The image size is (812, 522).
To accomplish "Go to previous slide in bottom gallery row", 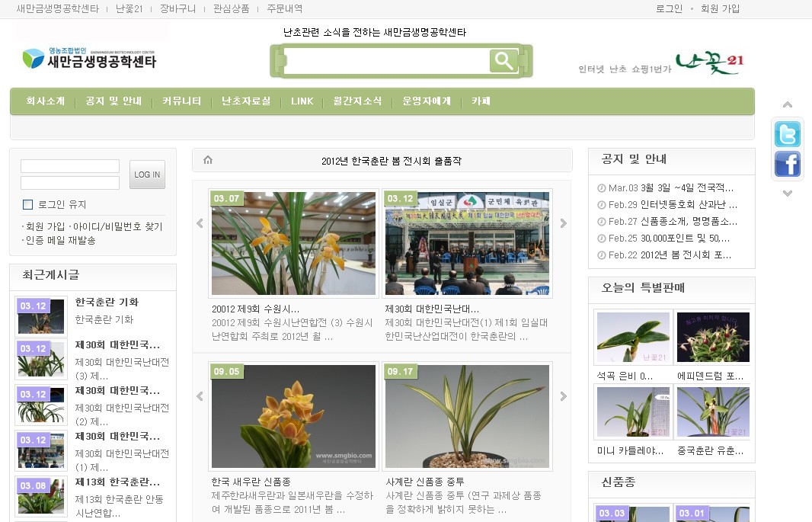I will pos(200,396).
